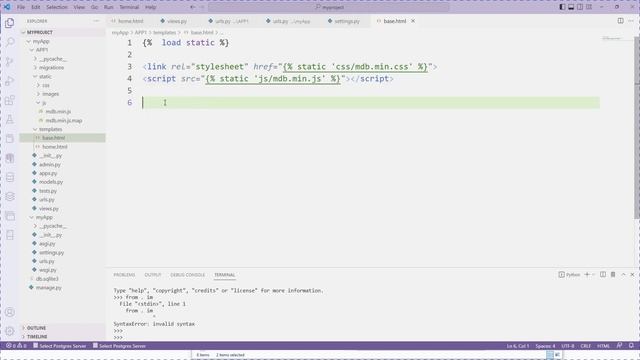The image size is (640, 360).
Task: Click the templates breadcrumb segment
Action: point(164,32)
